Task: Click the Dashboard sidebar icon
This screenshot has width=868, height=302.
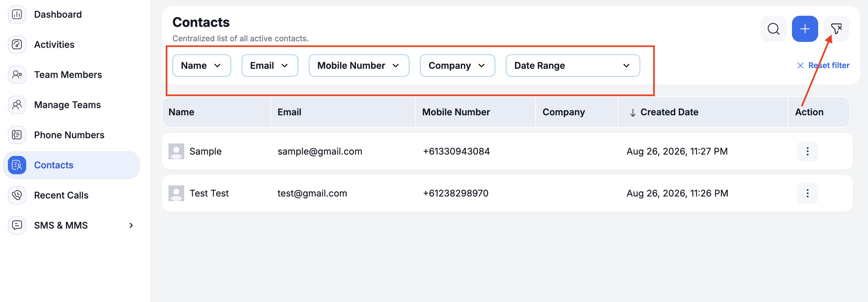Action: click(17, 14)
